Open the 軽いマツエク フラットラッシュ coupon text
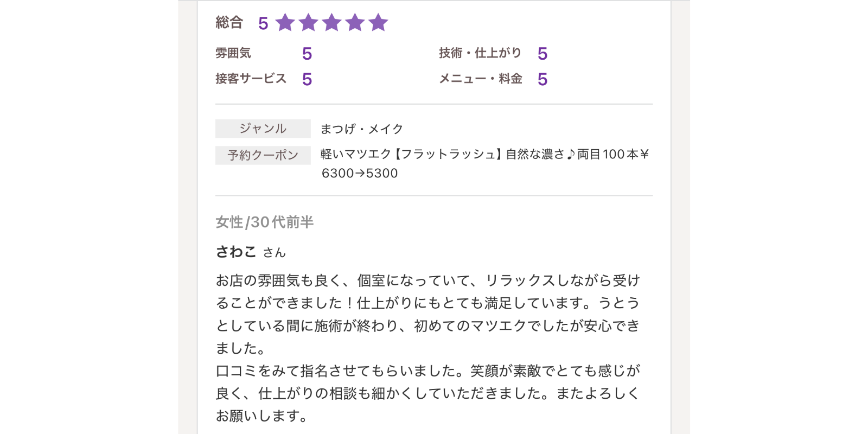 pyautogui.click(x=484, y=154)
